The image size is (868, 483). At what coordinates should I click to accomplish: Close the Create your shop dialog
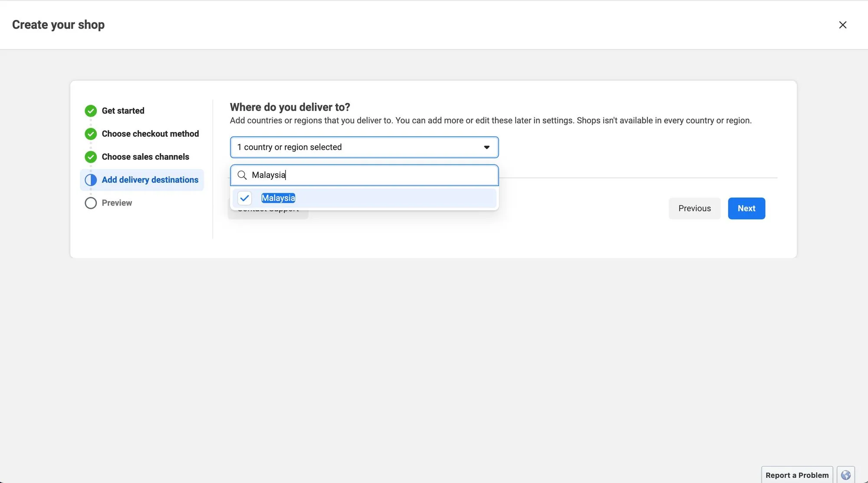842,25
